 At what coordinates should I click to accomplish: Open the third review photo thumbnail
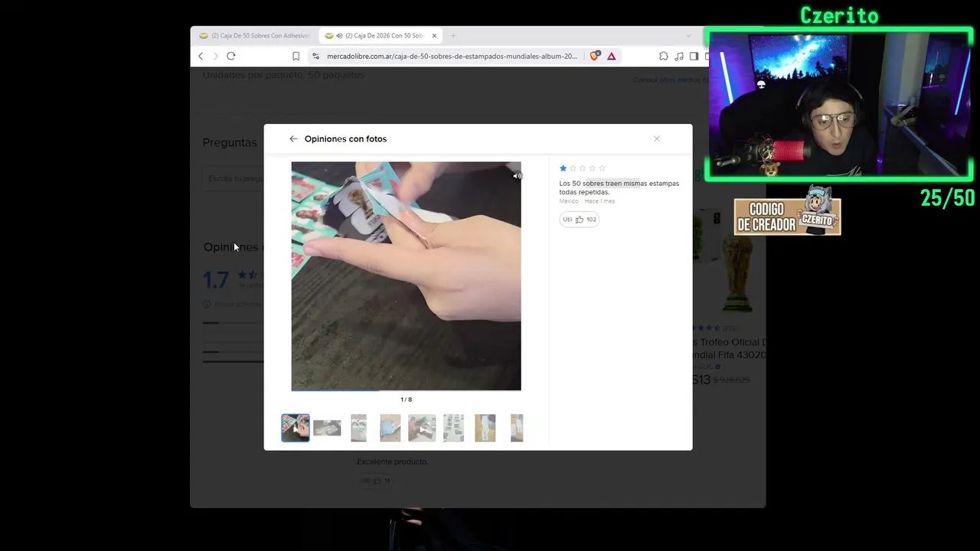(x=358, y=428)
